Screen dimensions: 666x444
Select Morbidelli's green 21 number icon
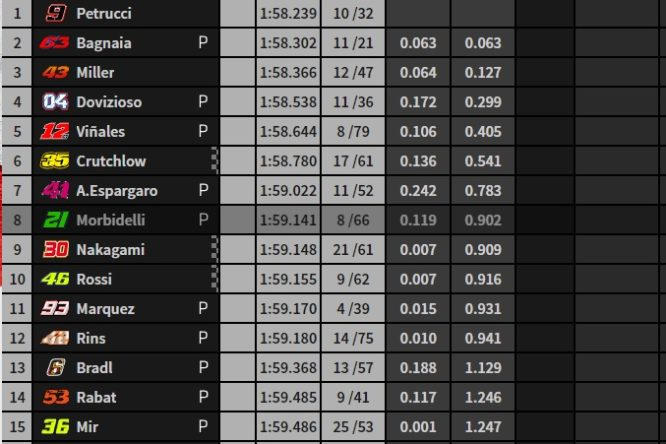[x=56, y=220]
